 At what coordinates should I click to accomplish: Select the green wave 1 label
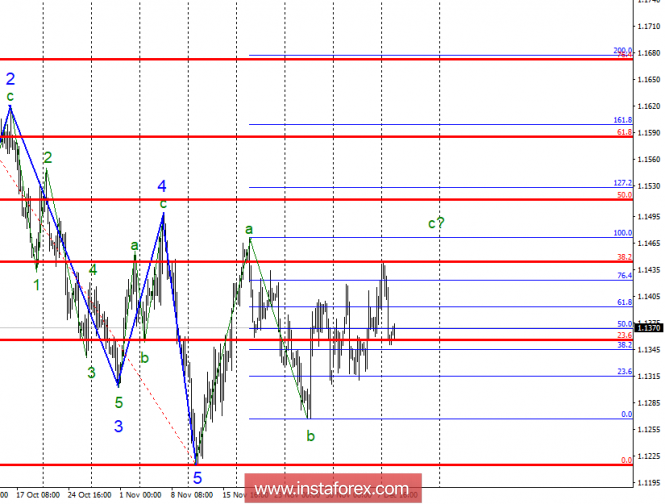(x=37, y=283)
